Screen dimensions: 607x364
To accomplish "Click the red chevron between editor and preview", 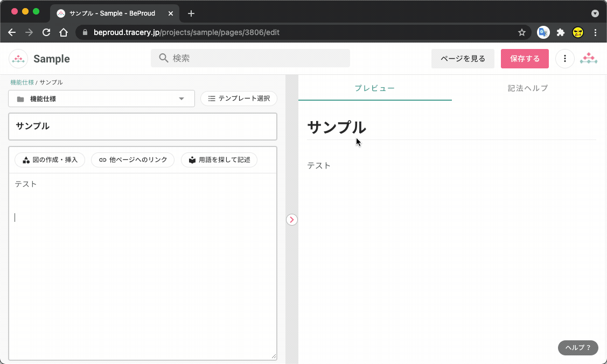I will click(x=291, y=220).
